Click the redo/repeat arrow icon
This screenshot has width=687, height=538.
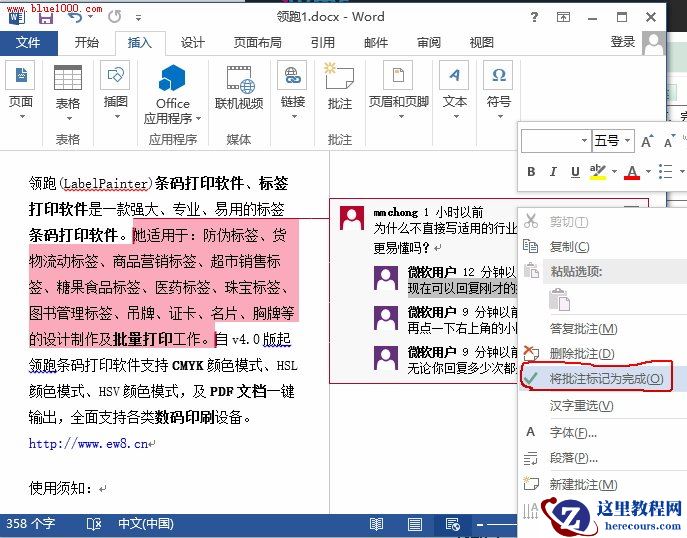pos(115,17)
